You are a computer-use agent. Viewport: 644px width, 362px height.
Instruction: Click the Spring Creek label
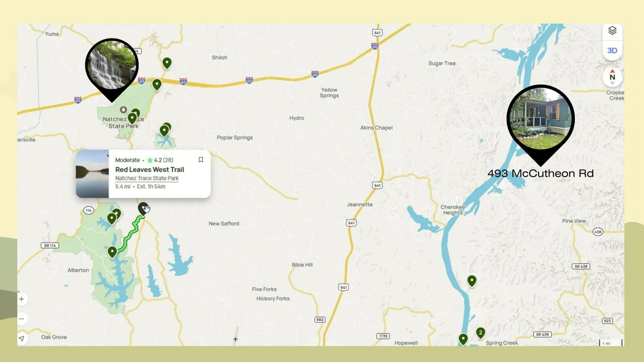502,343
